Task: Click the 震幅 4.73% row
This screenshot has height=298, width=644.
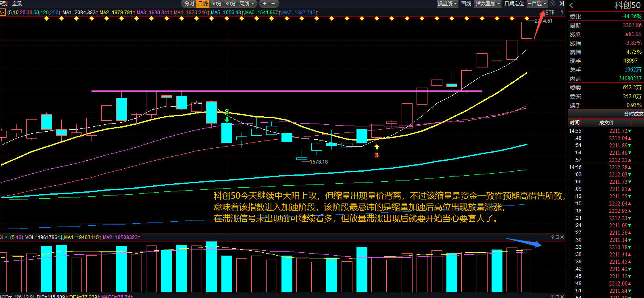Action: click(x=605, y=52)
